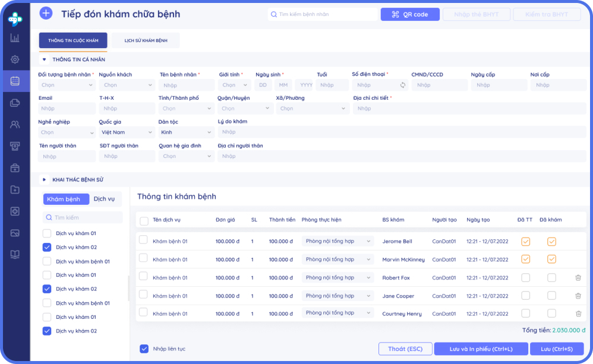Click the Email input field

[x=67, y=109]
